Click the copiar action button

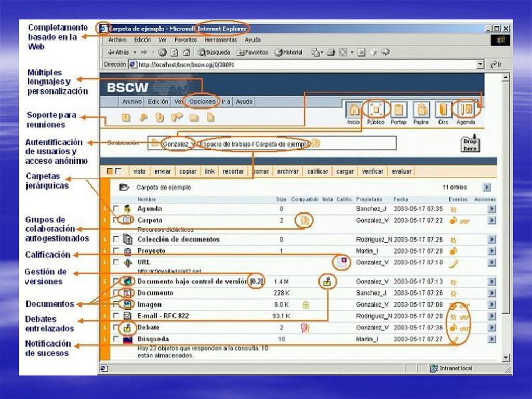pos(188,171)
